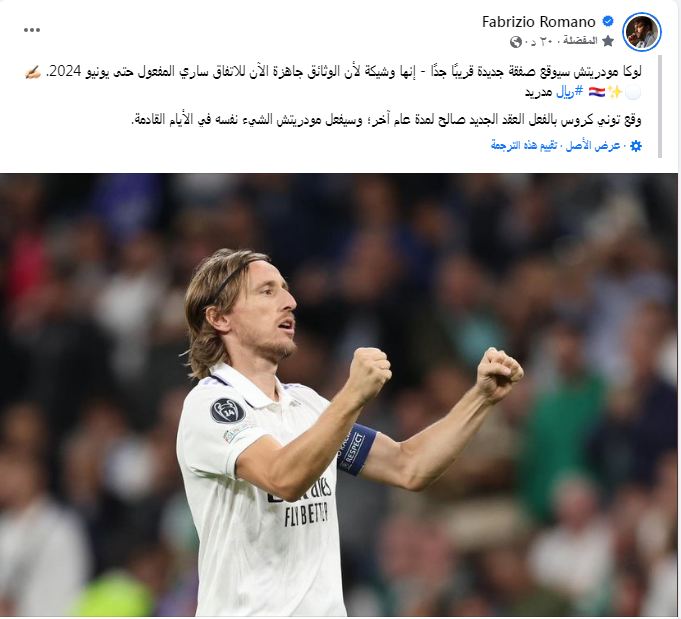Image resolution: width=681 pixels, height=619 pixels.
Task: Click the Toni Kroos paragraph text
Action: [x=386, y=119]
